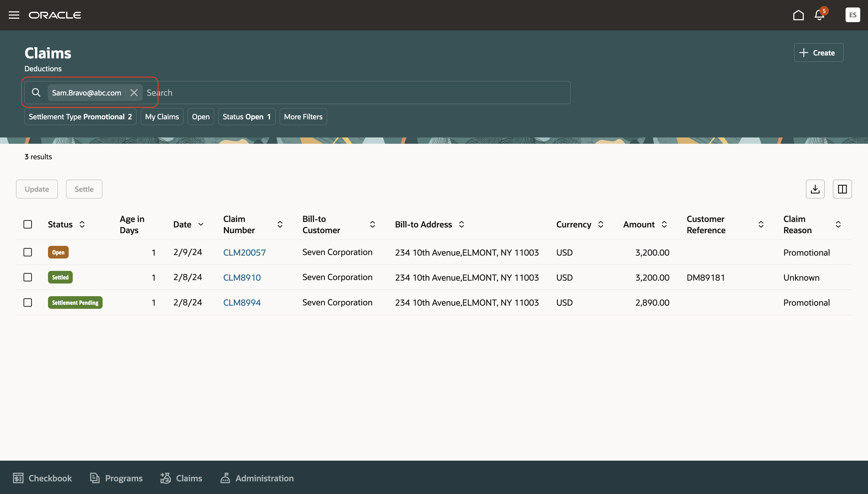Viewport: 868px width, 494px height.
Task: Open the hamburger navigation menu
Action: pyautogui.click(x=14, y=15)
